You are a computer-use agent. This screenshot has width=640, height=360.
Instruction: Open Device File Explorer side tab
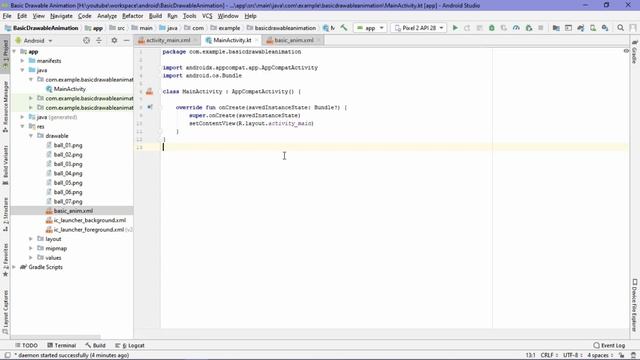635,305
